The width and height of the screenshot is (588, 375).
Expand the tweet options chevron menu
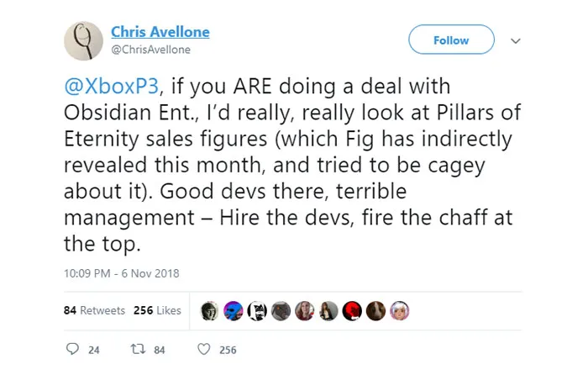coord(516,40)
